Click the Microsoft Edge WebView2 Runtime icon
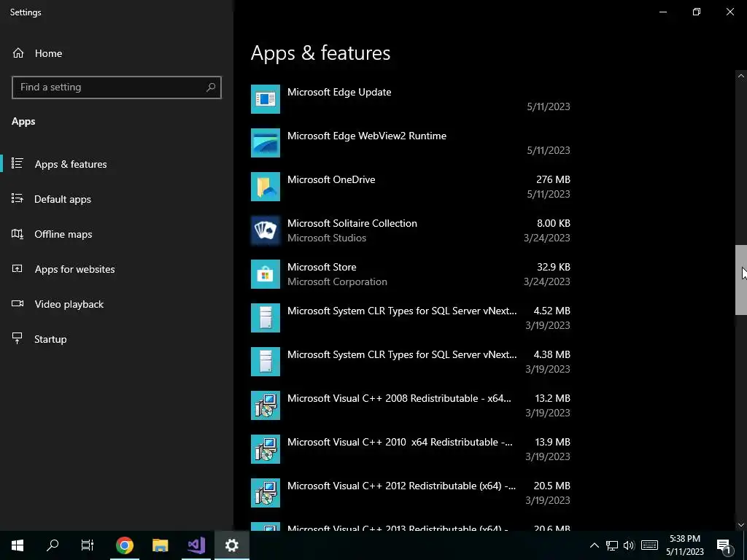 coord(266,143)
